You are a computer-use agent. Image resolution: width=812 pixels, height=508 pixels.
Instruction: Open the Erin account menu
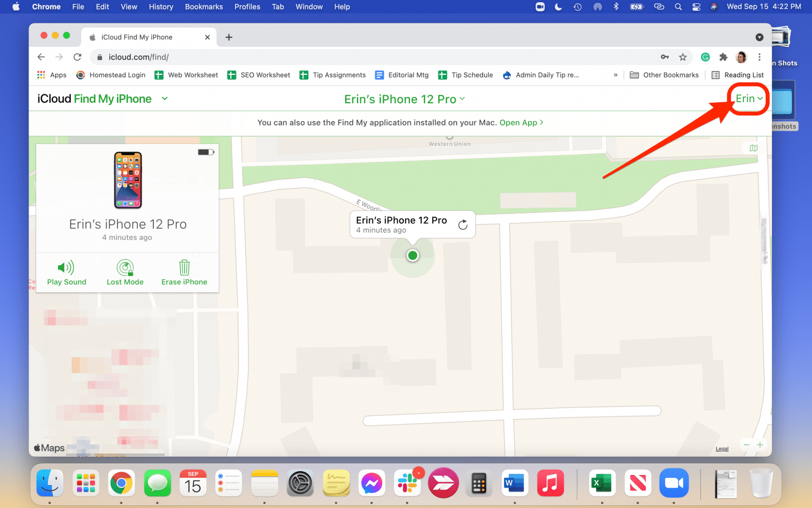(x=749, y=99)
